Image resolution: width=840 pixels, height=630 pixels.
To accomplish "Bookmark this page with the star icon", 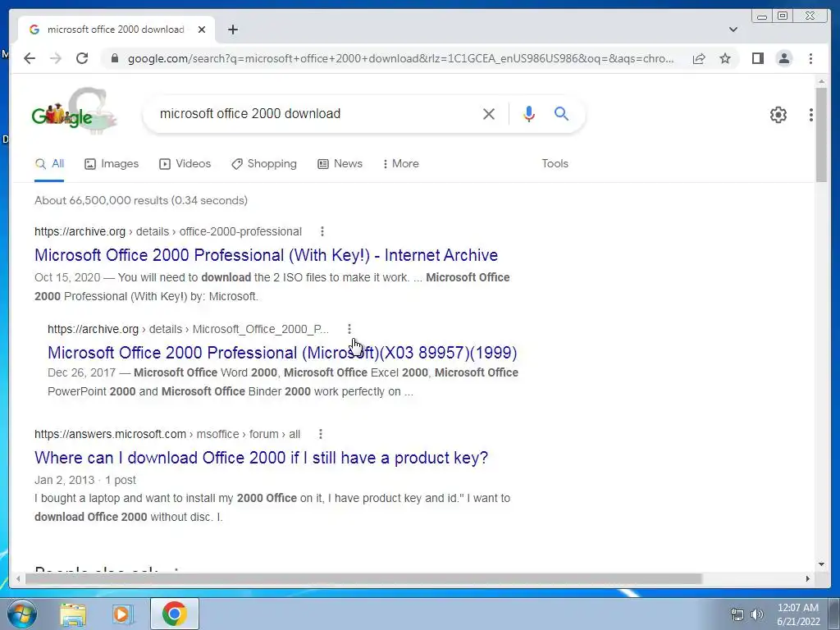I will click(x=725, y=58).
